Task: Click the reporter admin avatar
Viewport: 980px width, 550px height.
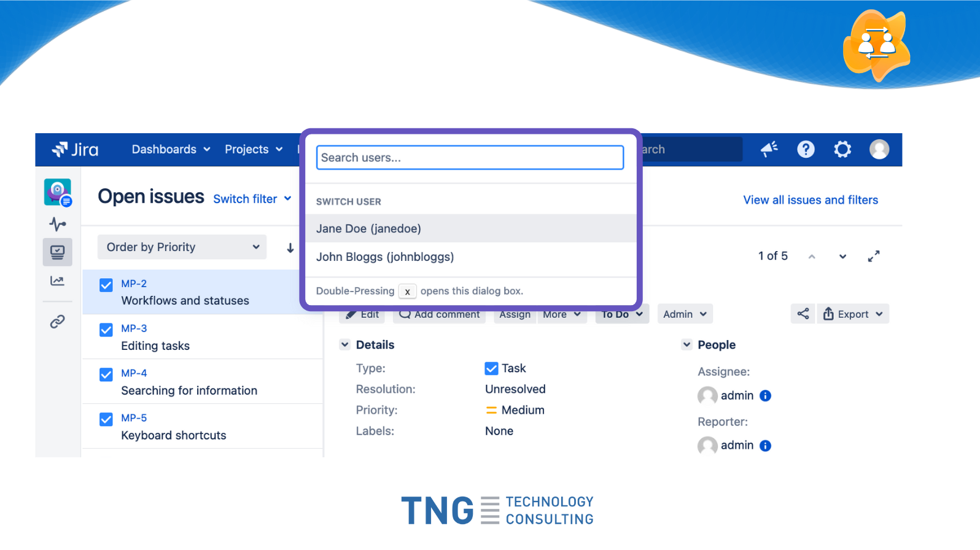Action: point(707,446)
